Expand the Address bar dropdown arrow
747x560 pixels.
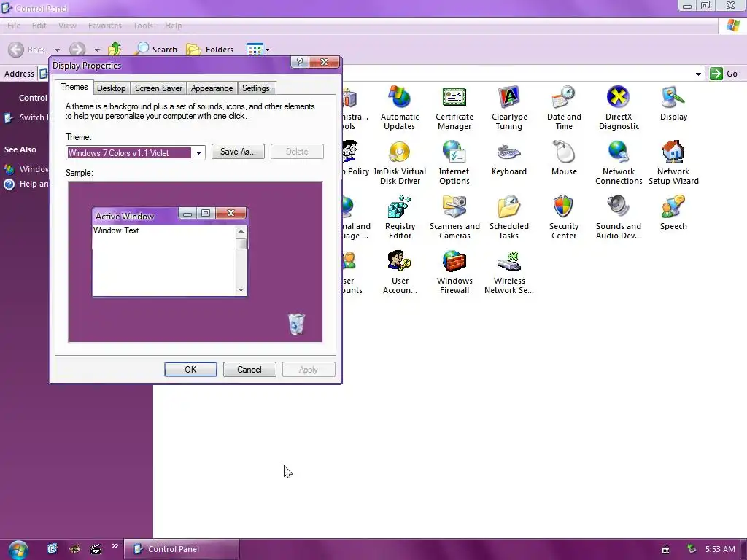point(698,74)
